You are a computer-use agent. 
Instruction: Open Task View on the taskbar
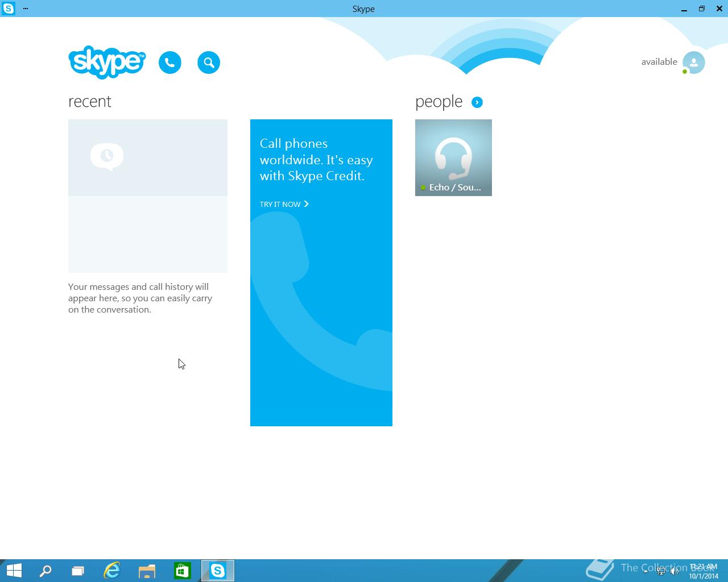click(78, 571)
